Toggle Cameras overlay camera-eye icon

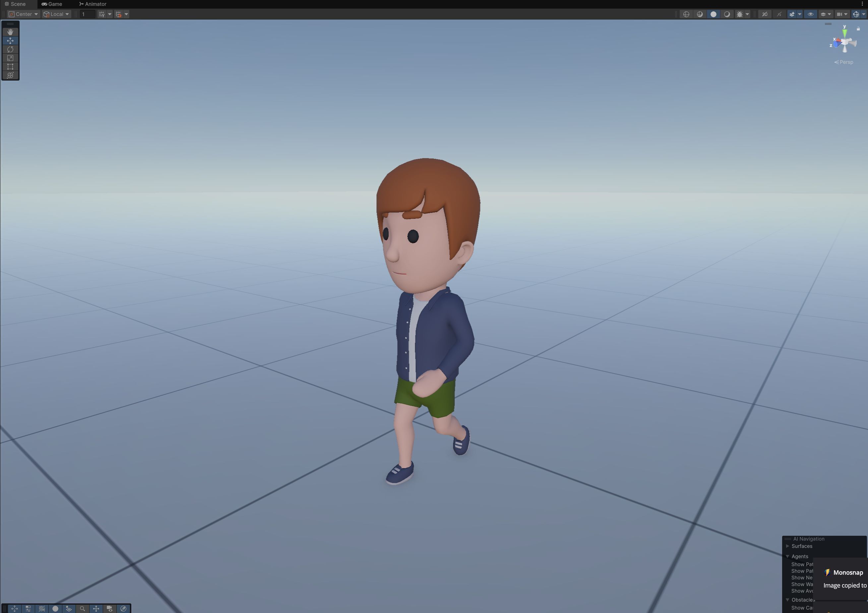click(x=110, y=608)
